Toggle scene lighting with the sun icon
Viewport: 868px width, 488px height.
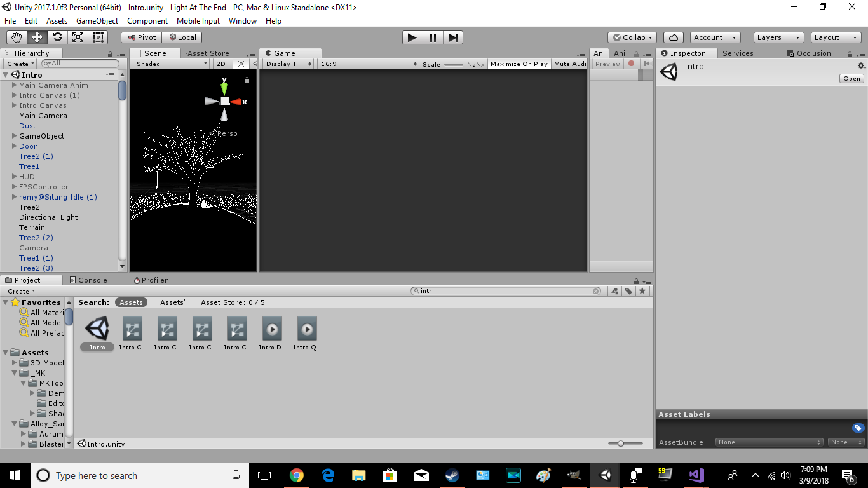[240, 64]
